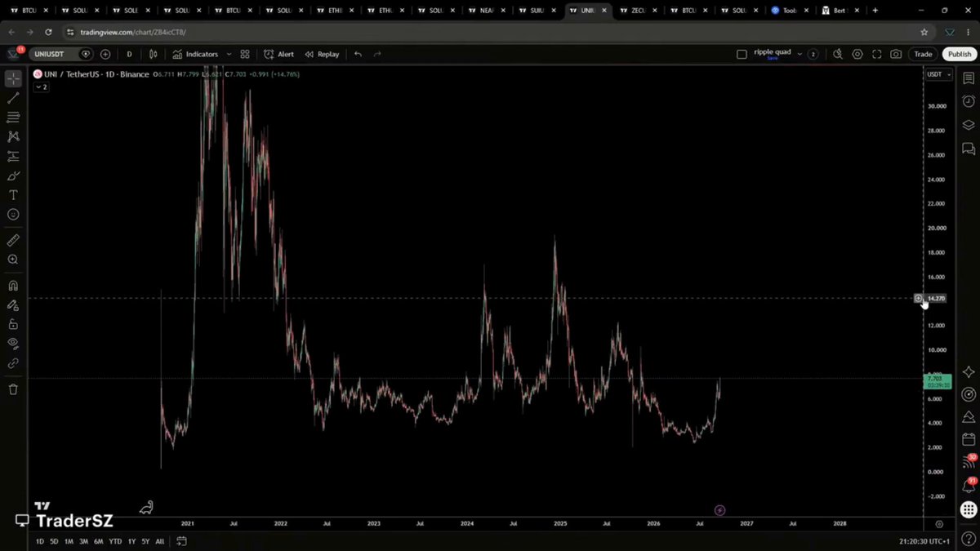The image size is (980, 551).
Task: Choose the text annotation tool
Action: (13, 195)
